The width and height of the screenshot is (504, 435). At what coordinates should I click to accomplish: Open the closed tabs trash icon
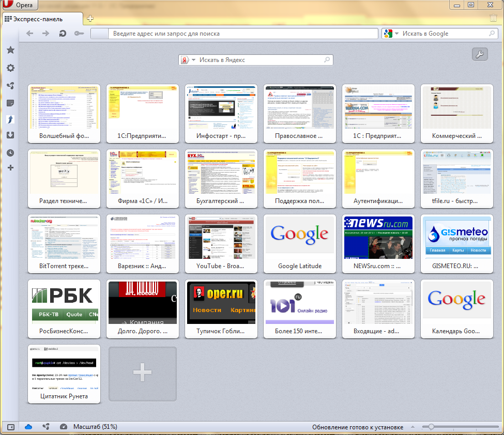[x=493, y=18]
